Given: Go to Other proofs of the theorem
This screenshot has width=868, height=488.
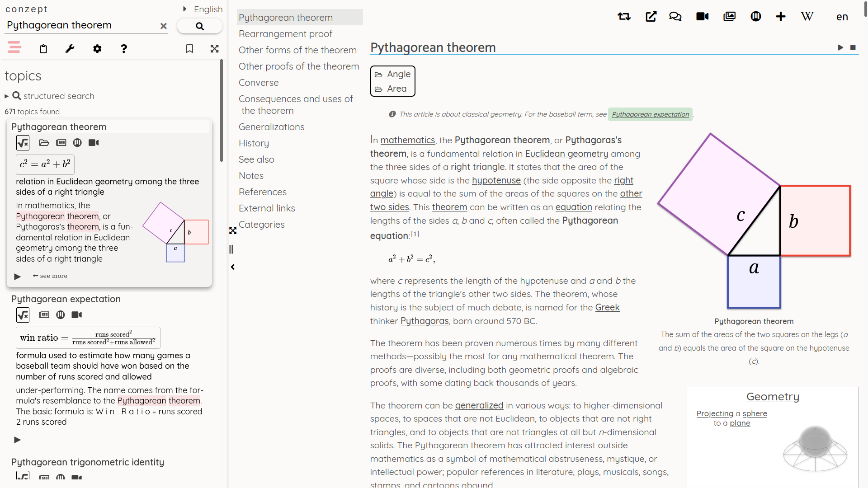Looking at the screenshot, I should tap(299, 66).
